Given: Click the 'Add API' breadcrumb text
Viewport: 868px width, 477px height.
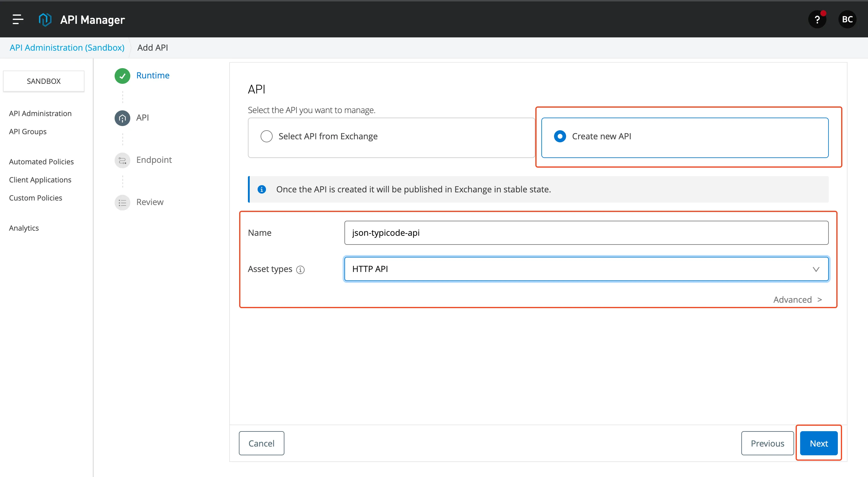Looking at the screenshot, I should 153,48.
